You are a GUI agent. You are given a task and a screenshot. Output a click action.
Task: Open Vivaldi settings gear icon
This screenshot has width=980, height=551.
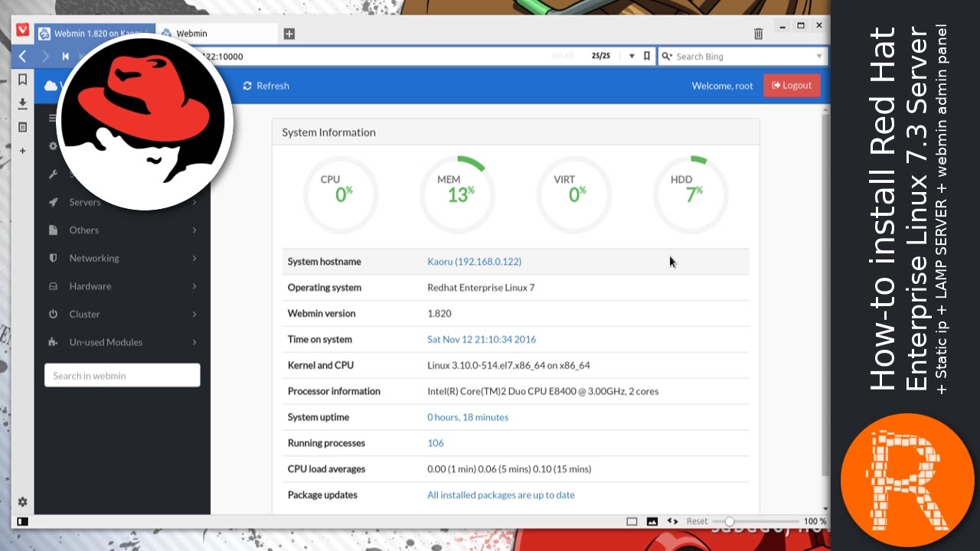(22, 502)
